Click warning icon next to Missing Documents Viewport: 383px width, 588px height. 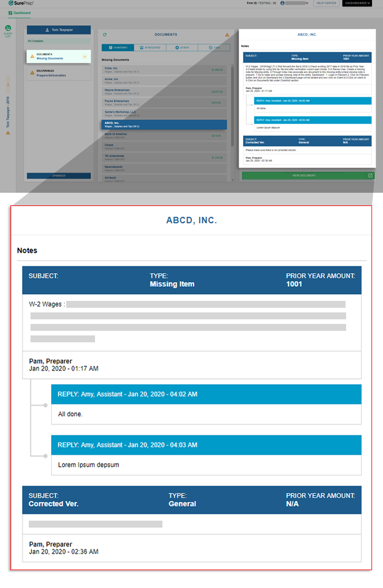pyautogui.click(x=32, y=56)
